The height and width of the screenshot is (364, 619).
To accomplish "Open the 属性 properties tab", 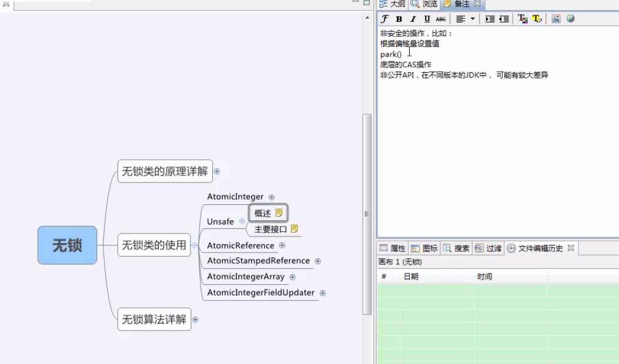I will [393, 248].
